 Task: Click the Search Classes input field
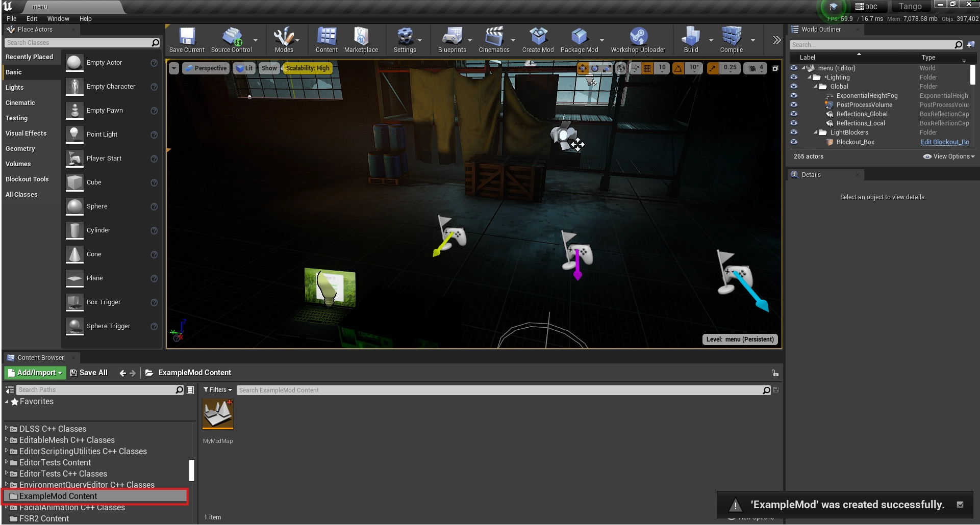pyautogui.click(x=82, y=43)
